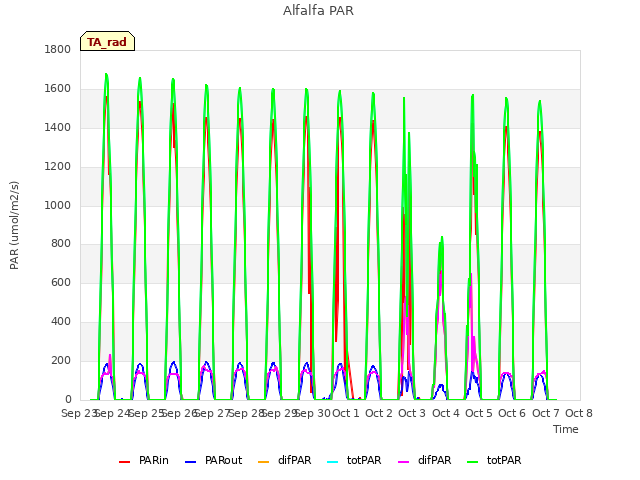Click the Oct 7 x-axis label
This screenshot has height=480, width=640.
point(546,413)
